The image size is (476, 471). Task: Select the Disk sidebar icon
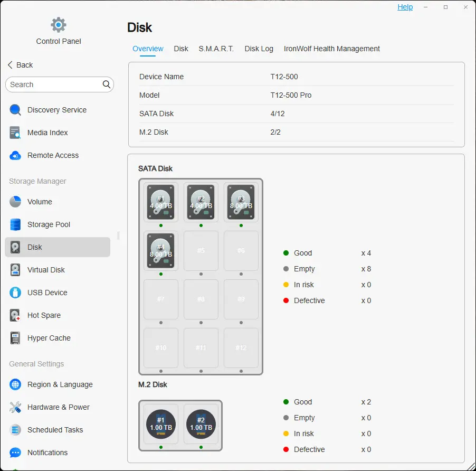point(15,247)
